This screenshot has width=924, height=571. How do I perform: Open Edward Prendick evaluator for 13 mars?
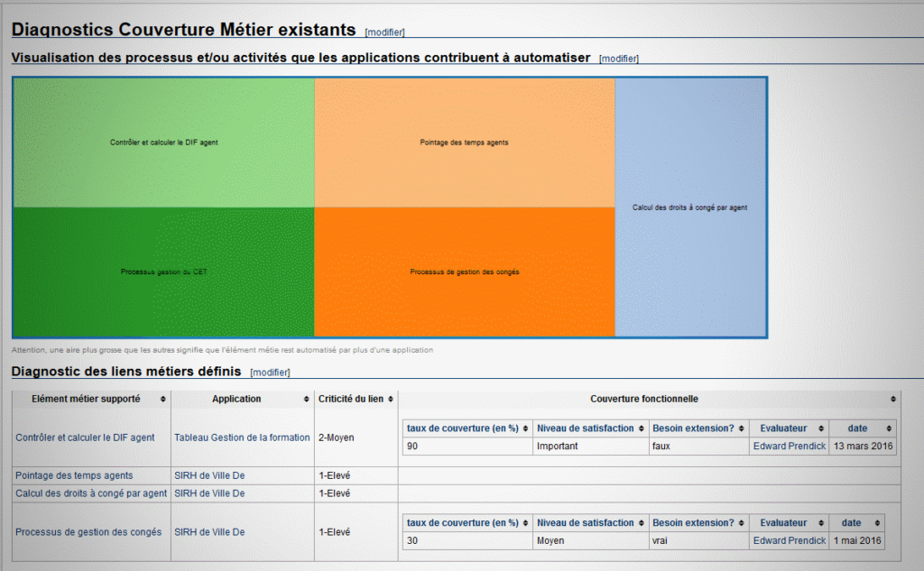(789, 447)
